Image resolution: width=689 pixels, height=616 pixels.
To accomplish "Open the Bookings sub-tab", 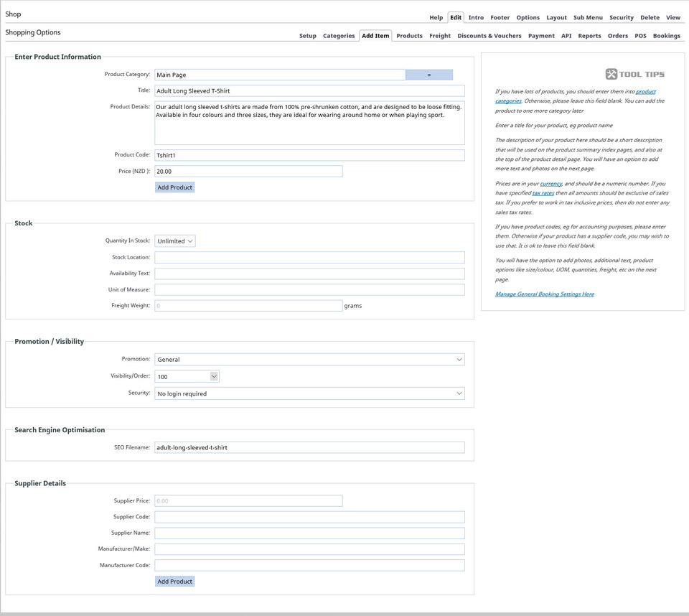I will pyautogui.click(x=666, y=36).
